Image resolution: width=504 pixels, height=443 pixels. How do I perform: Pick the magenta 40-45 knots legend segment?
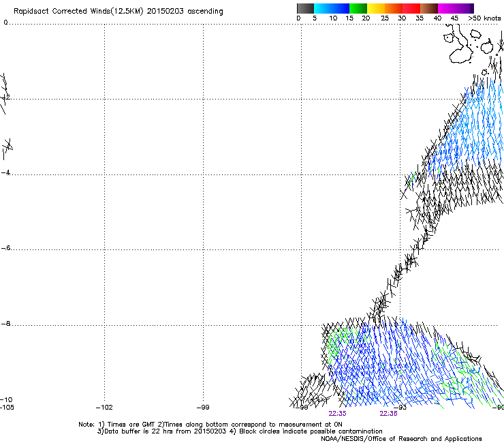pyautogui.click(x=447, y=8)
